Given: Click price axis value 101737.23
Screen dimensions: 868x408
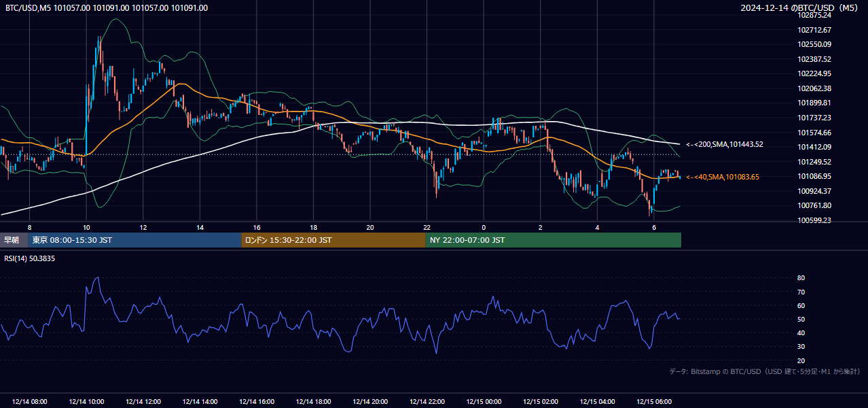Looking at the screenshot, I should pyautogui.click(x=814, y=118).
